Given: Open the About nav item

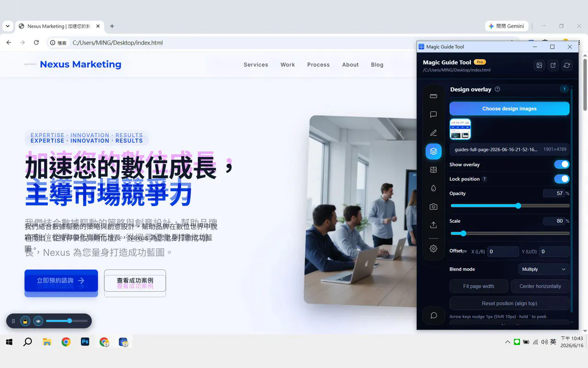Looking at the screenshot, I should 351,65.
